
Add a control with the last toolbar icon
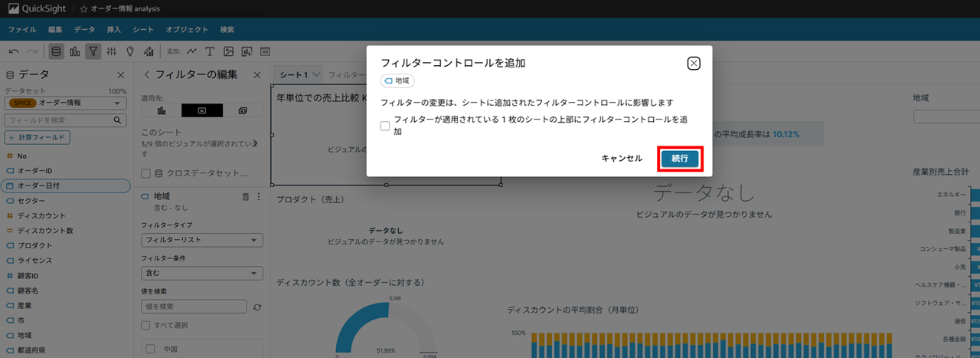point(265,51)
